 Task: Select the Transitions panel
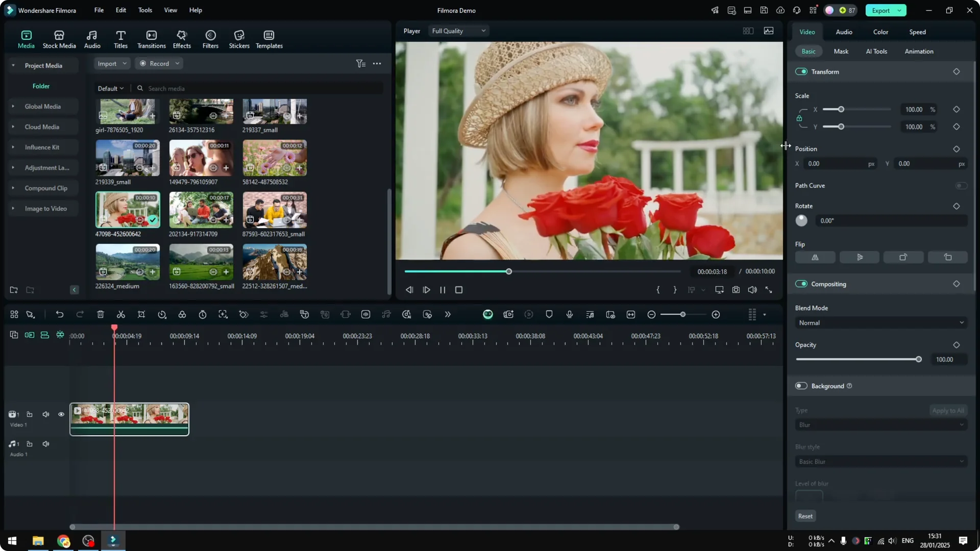click(x=151, y=38)
